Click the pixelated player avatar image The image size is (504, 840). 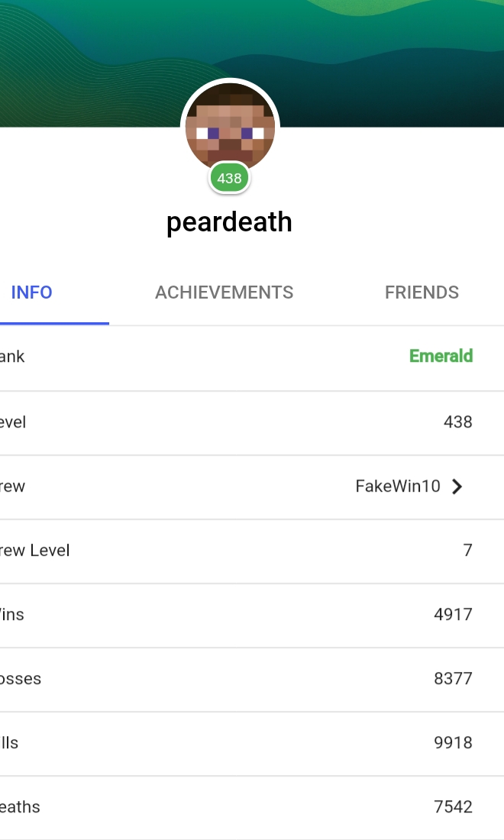pyautogui.click(x=230, y=128)
